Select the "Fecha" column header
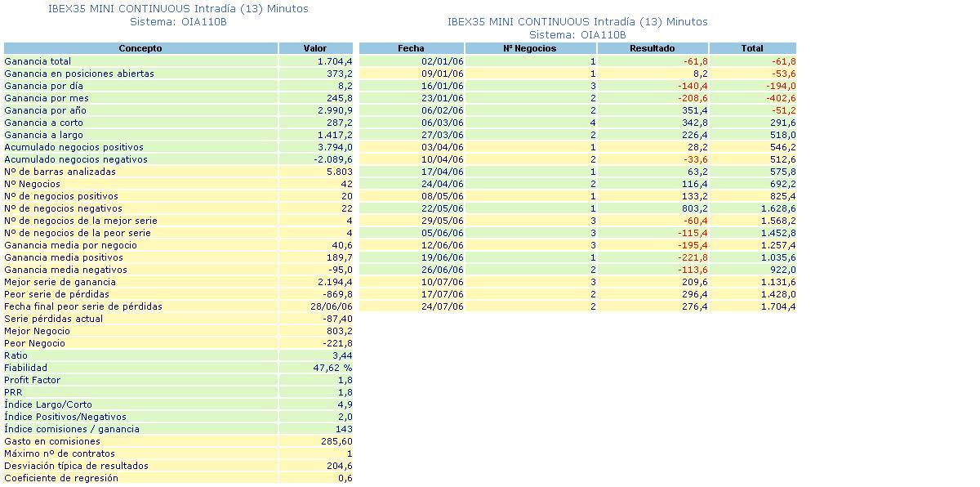Viewport: 980px width, 487px height. click(411, 48)
